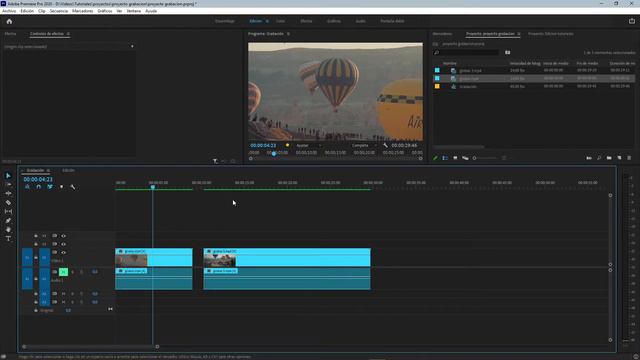Viewport: 640px width, 360px height.
Task: Select the second timeline tab
Action: click(x=68, y=170)
